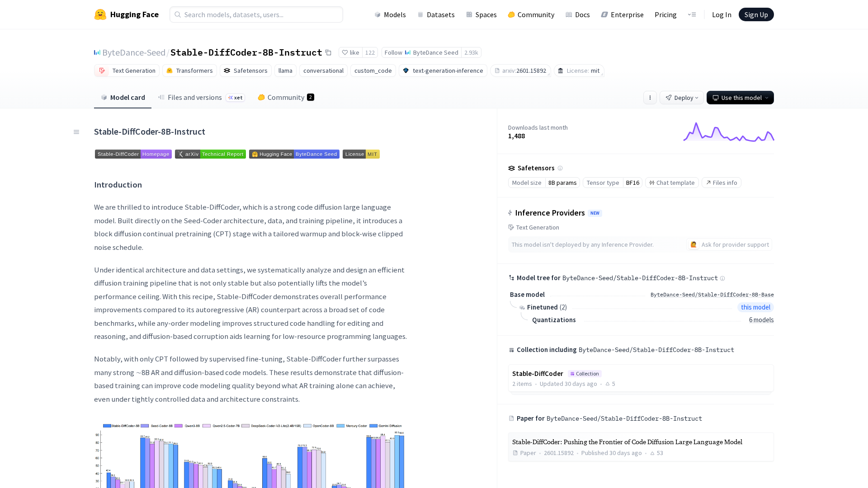
Task: Open the navigation overflow menu icon
Action: click(x=692, y=14)
